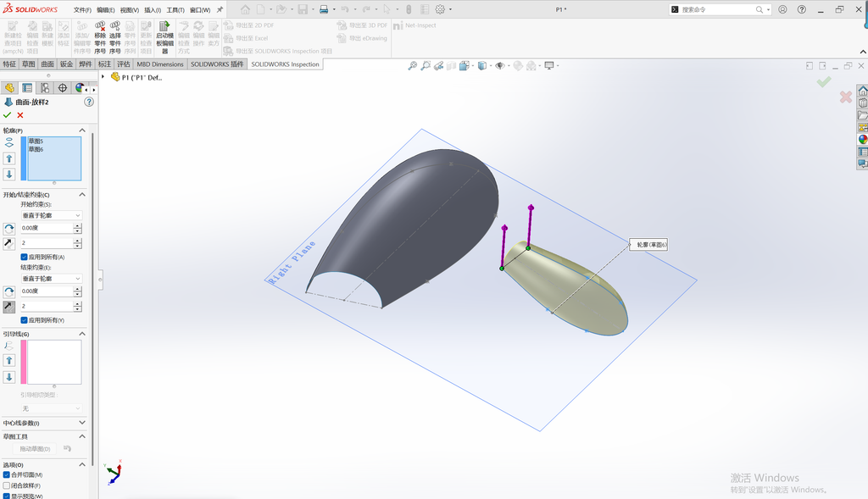Move the selected profile up in the 轮廓 list
The height and width of the screenshot is (499, 868).
(x=8, y=158)
